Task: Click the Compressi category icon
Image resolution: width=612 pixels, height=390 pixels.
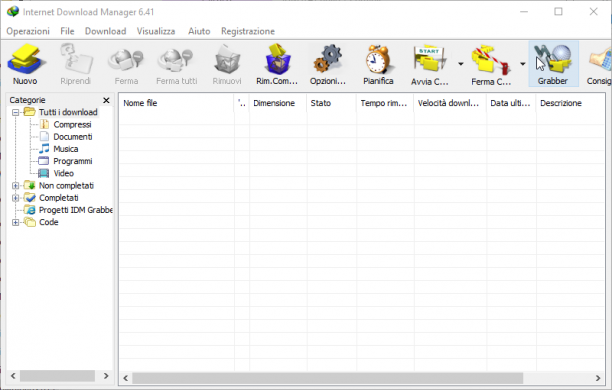Action: point(44,125)
